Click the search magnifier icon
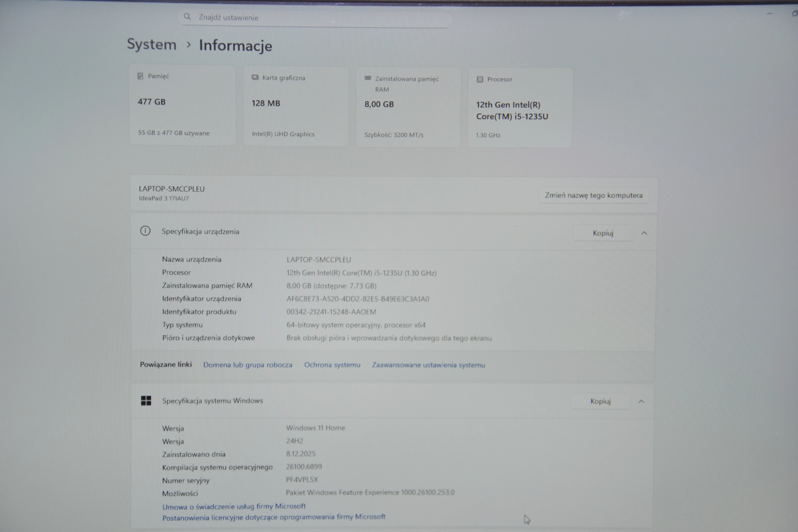The width and height of the screenshot is (798, 532). [x=187, y=17]
